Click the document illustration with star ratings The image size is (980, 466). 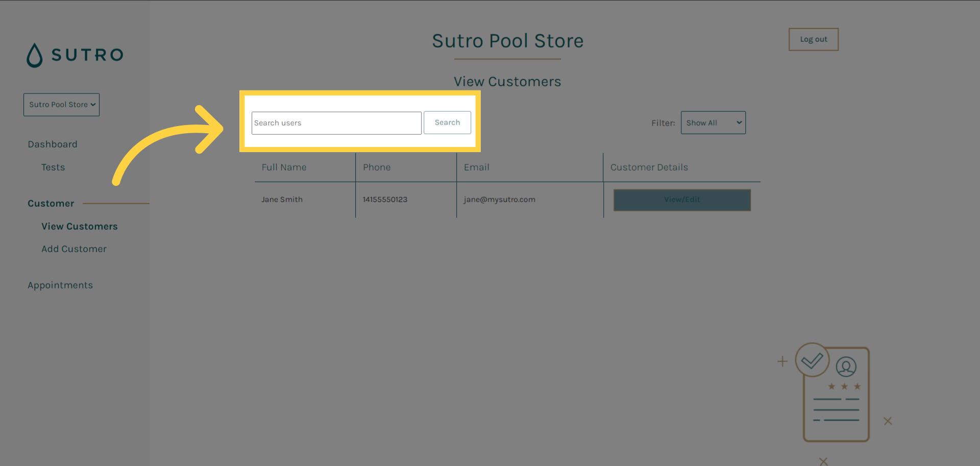(836, 398)
